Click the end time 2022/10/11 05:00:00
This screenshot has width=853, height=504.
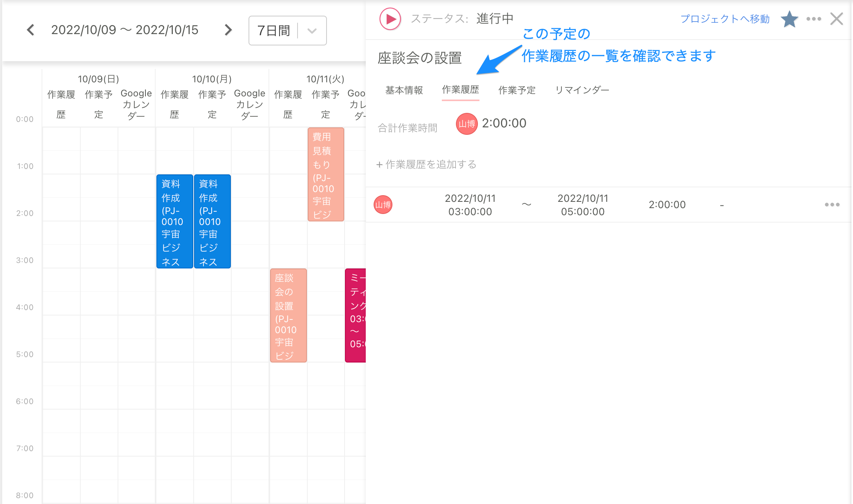point(583,205)
